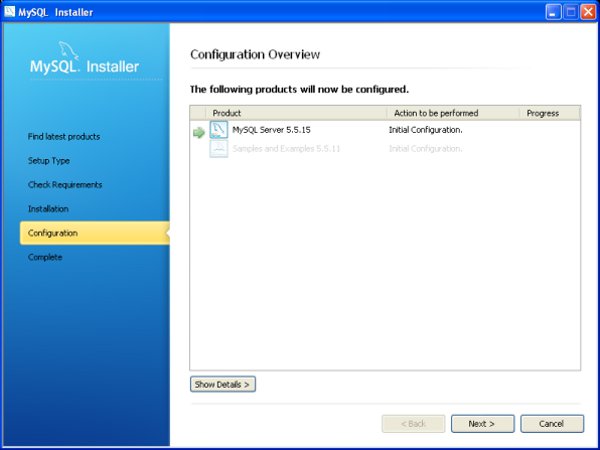Abort setup with the Cancel button
600x450 pixels.
pos(552,424)
